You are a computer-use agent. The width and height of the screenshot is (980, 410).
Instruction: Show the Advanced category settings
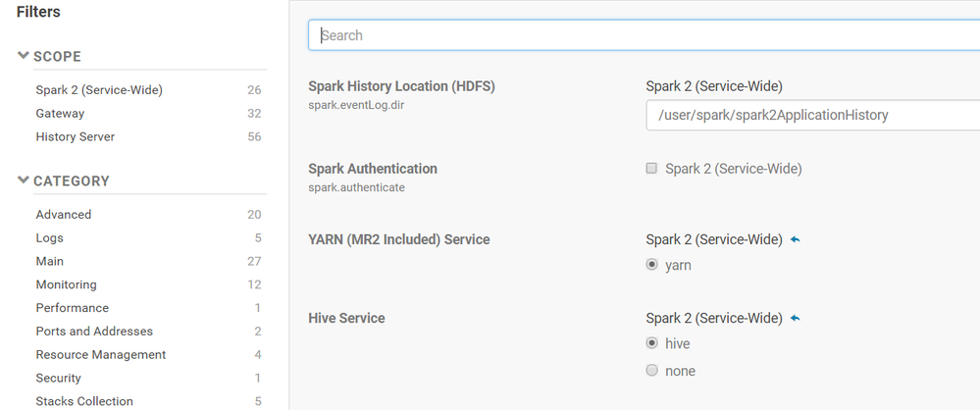pos(64,215)
